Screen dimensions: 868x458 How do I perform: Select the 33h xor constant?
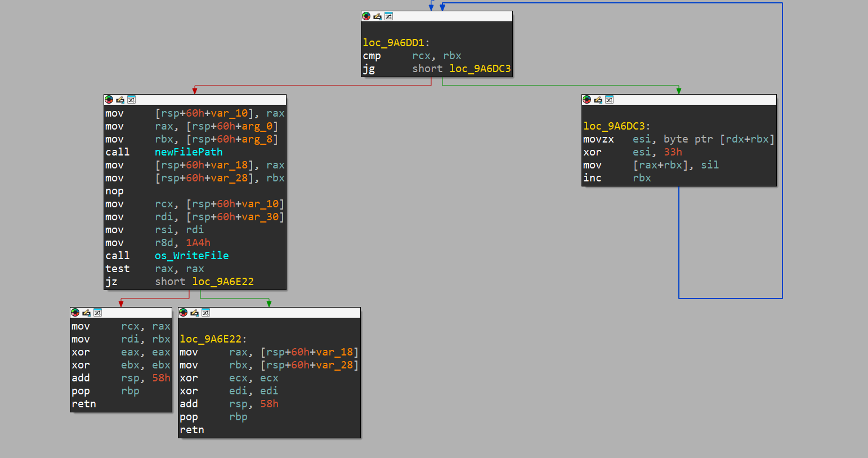click(673, 152)
